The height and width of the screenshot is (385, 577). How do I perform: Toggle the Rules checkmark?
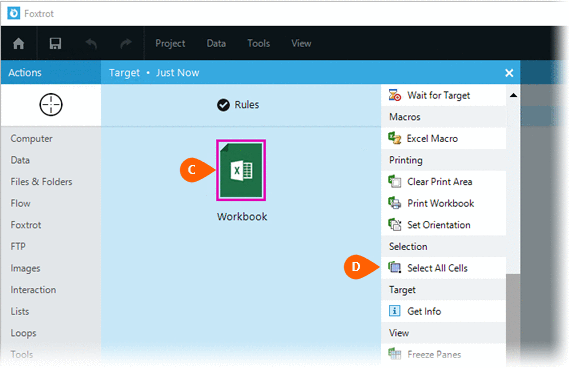coord(223,105)
